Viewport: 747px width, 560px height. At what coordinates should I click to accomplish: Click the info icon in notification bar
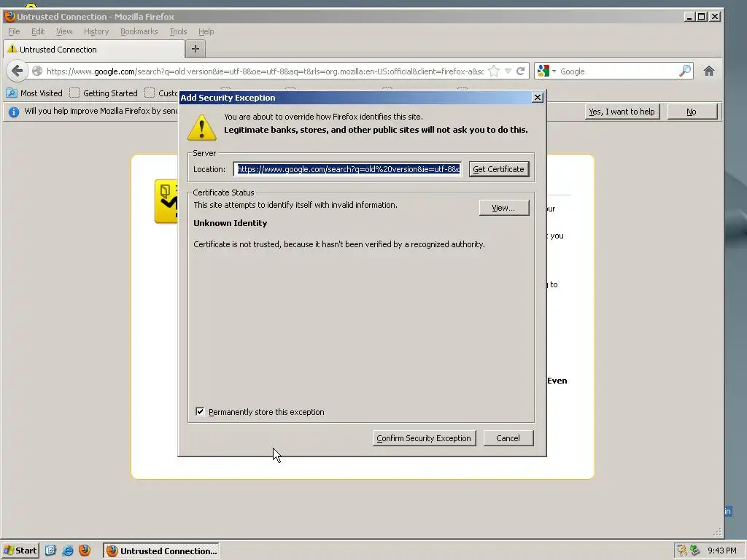point(14,112)
